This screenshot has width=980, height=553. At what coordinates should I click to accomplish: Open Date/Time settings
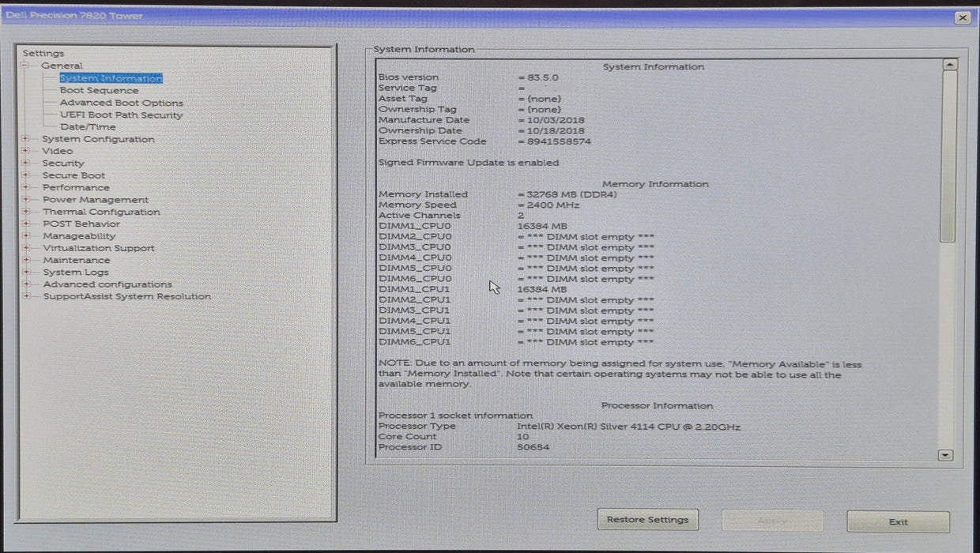tap(88, 126)
